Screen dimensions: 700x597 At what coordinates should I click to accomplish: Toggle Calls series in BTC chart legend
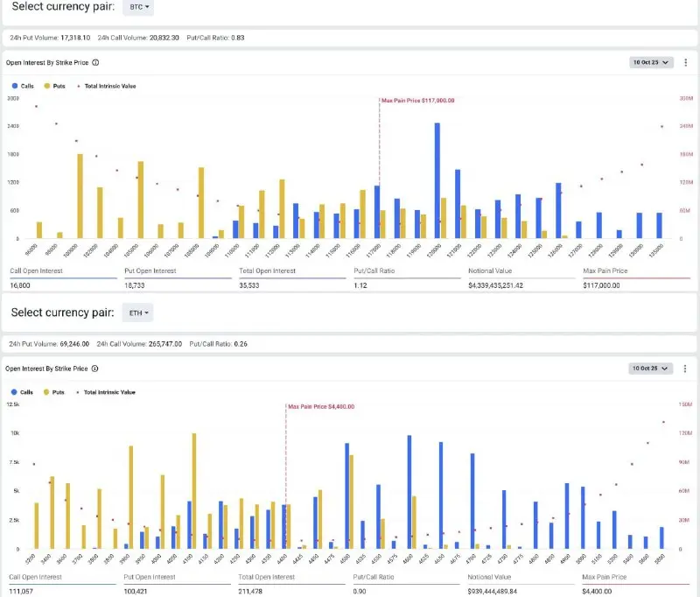pyautogui.click(x=23, y=86)
